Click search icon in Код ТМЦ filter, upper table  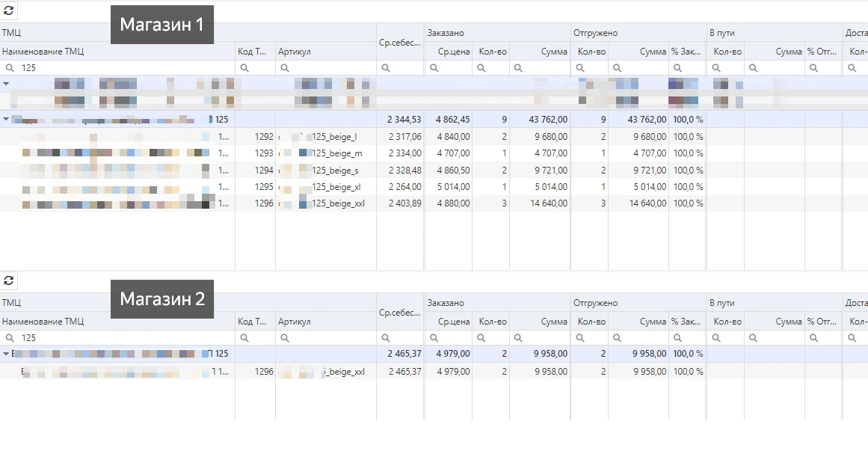click(244, 68)
